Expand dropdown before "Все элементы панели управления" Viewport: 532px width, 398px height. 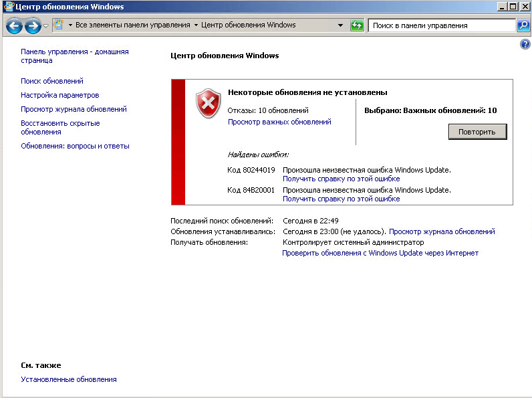tap(70, 25)
